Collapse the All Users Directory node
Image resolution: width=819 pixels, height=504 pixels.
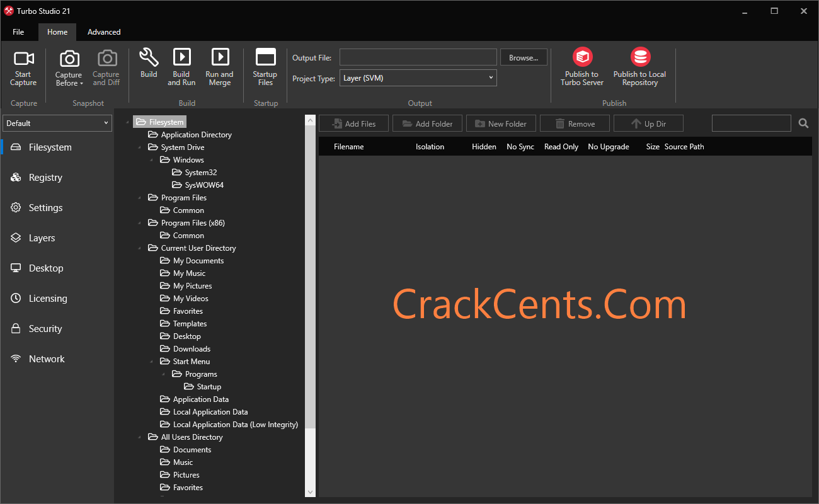pos(139,437)
